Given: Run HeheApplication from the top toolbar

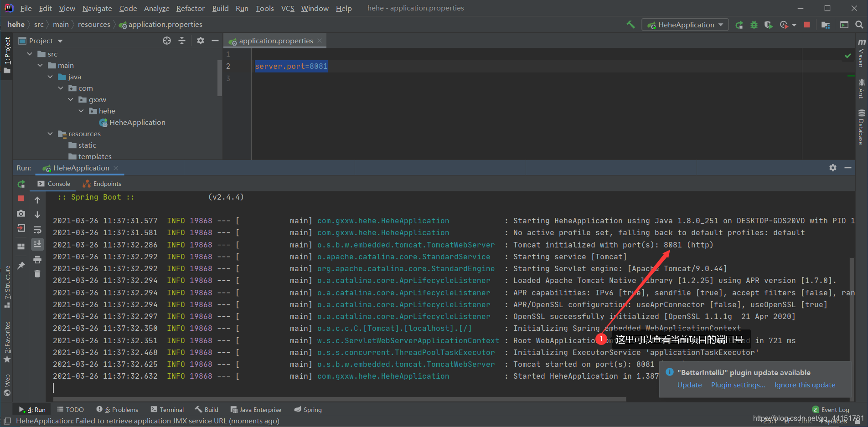Looking at the screenshot, I should tap(739, 25).
